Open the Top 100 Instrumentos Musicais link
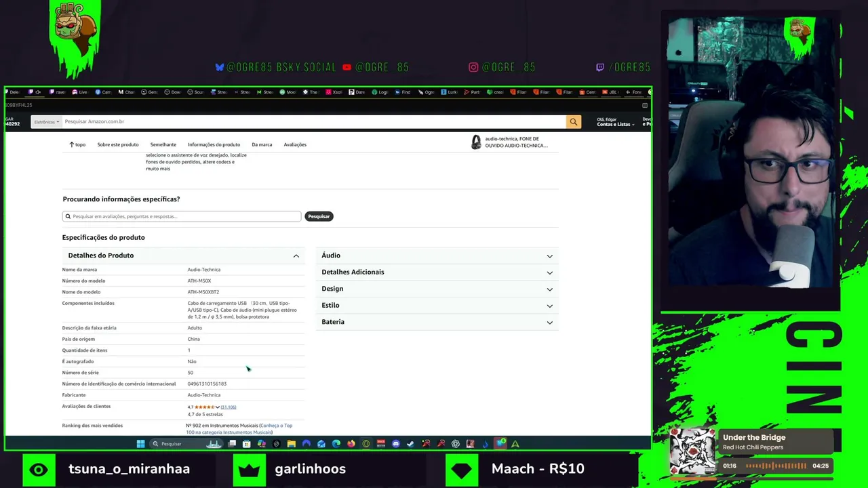 [x=239, y=429]
